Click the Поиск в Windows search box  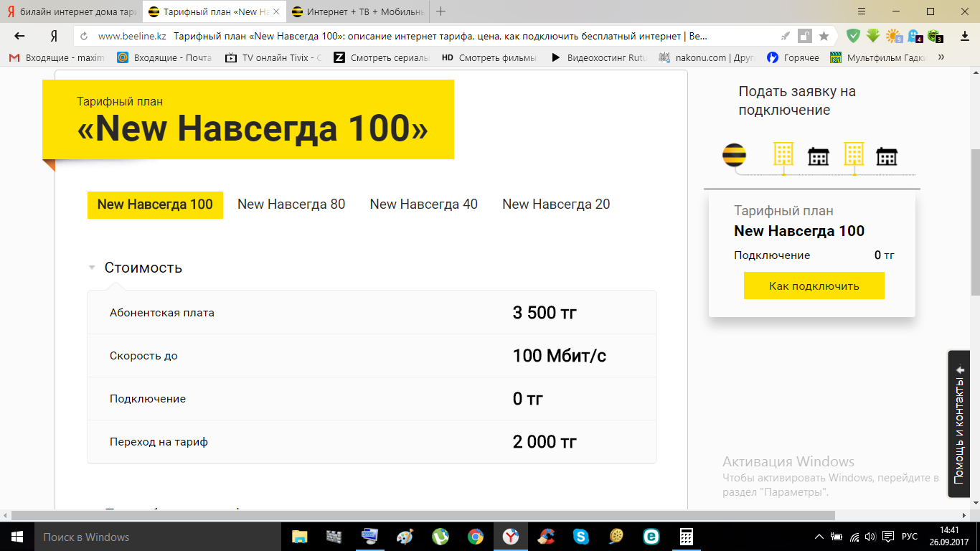point(158,537)
